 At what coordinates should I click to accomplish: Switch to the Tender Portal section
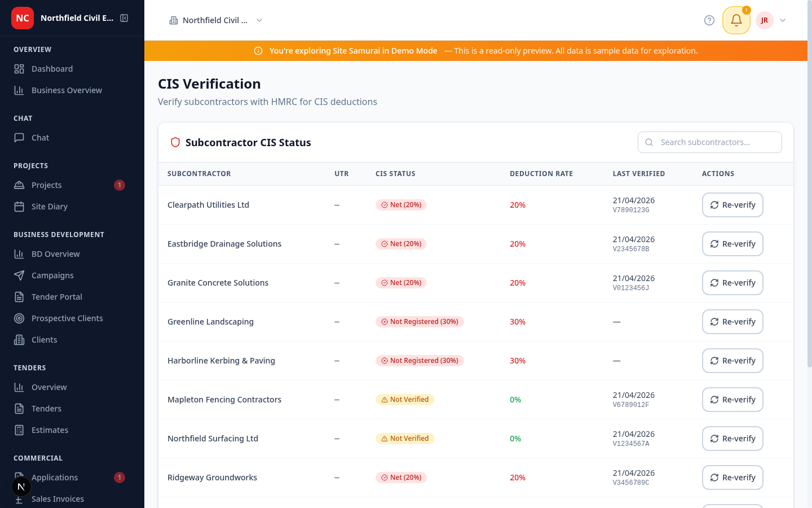coord(56,296)
